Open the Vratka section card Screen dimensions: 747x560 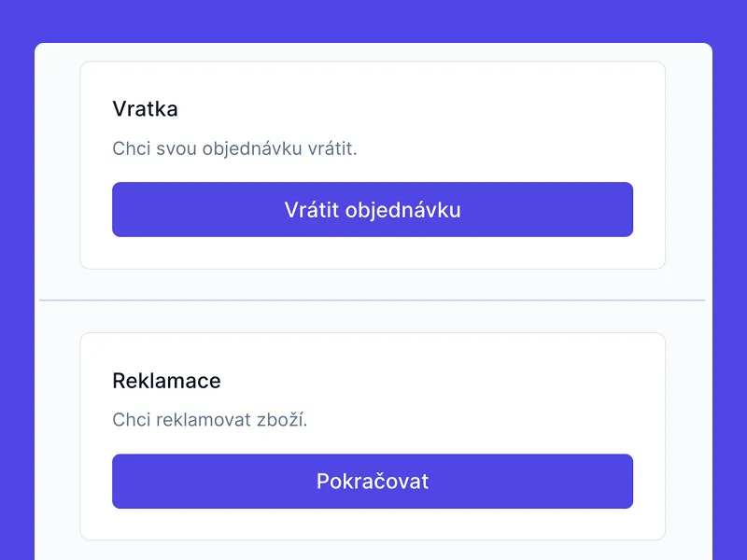[372, 164]
